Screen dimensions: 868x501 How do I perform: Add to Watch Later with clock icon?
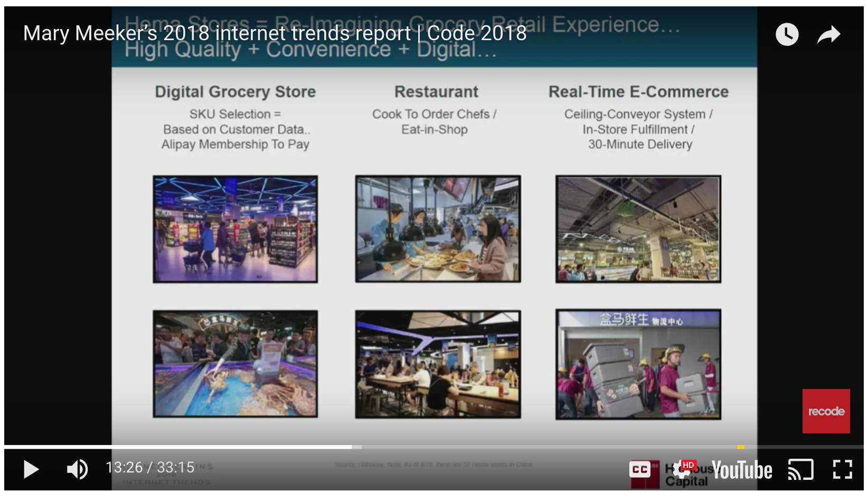787,34
